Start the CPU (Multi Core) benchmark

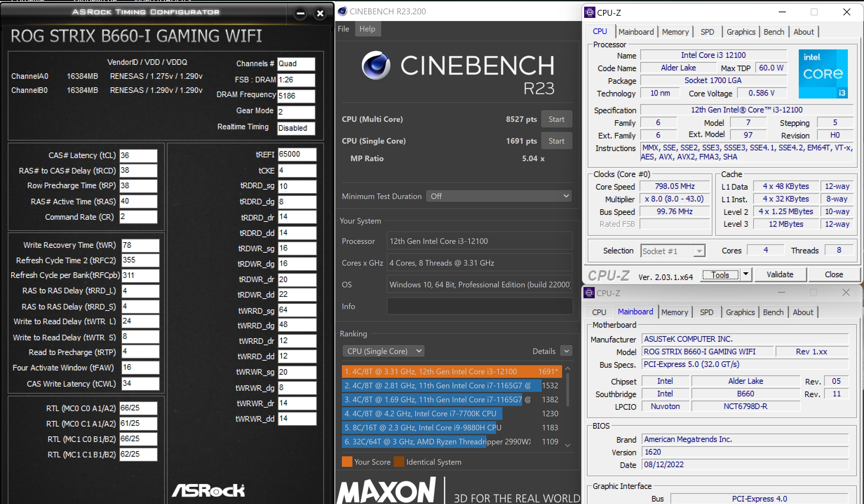click(556, 119)
